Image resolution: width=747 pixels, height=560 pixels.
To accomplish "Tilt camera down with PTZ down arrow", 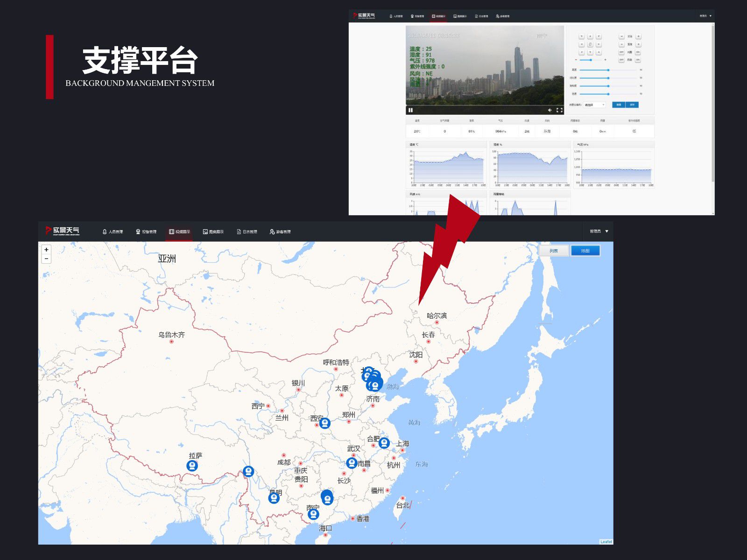I will pos(590,52).
